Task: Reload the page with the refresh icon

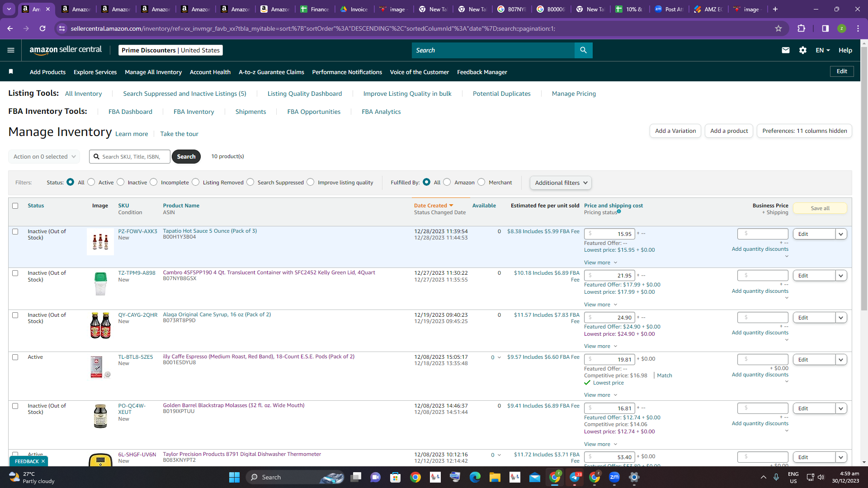Action: [x=42, y=28]
